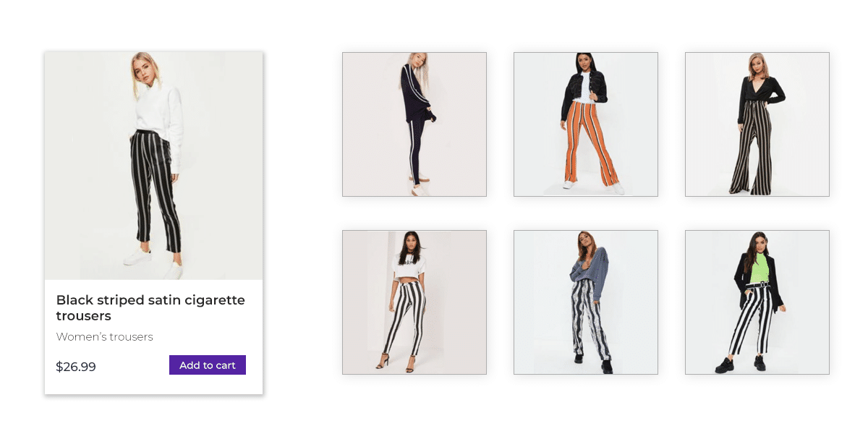The height and width of the screenshot is (434, 868).
Task: Pick the neon green top black blazer thumbnail
Action: coord(757,302)
